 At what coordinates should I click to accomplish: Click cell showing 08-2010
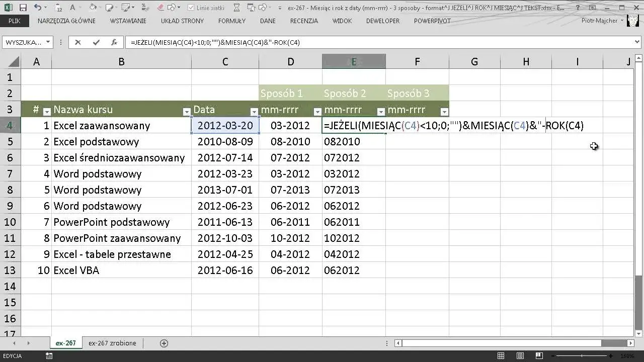[290, 141]
